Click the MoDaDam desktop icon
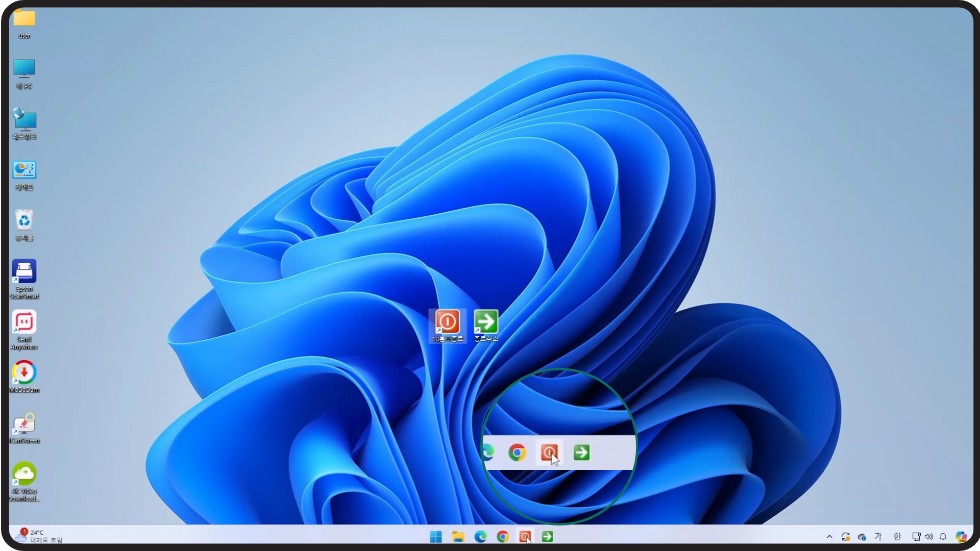Viewport: 980px width, 551px height. 24,373
